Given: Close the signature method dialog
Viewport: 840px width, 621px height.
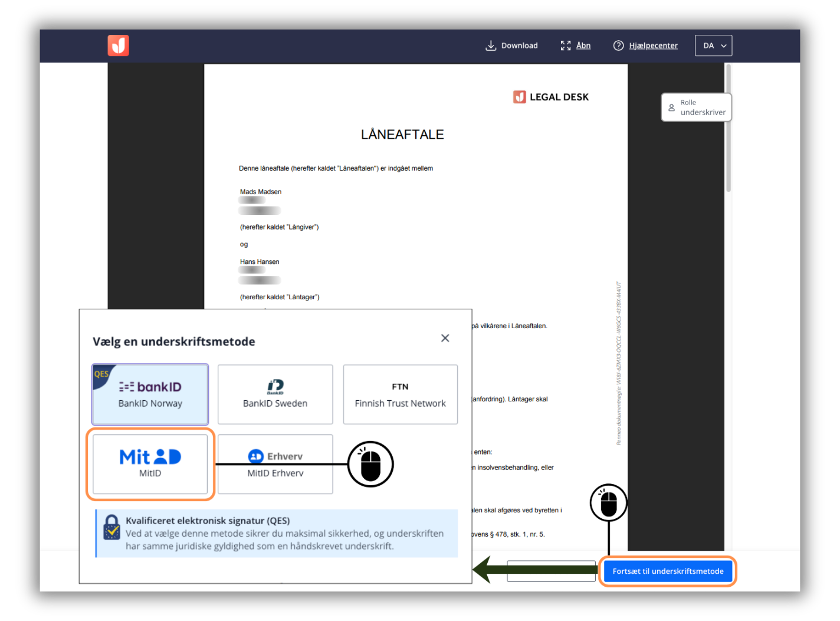Looking at the screenshot, I should click(445, 338).
